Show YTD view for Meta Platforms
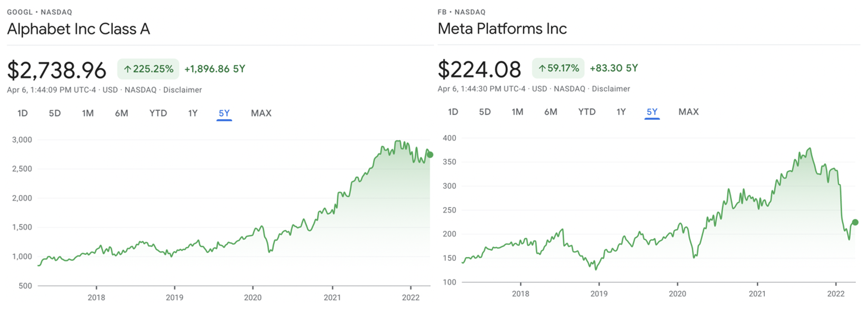 click(x=587, y=112)
